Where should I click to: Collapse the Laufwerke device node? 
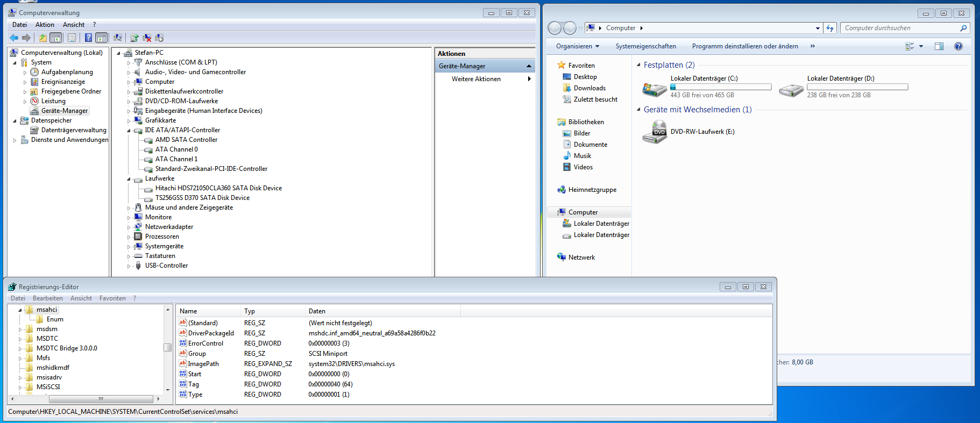tap(129, 179)
